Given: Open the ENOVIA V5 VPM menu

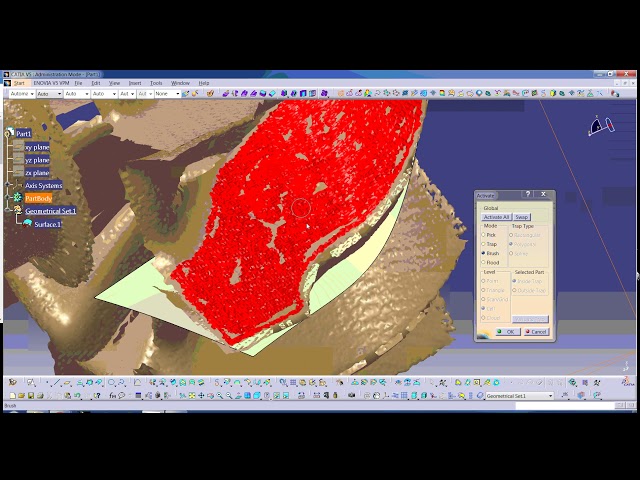Looking at the screenshot, I should 51,83.
